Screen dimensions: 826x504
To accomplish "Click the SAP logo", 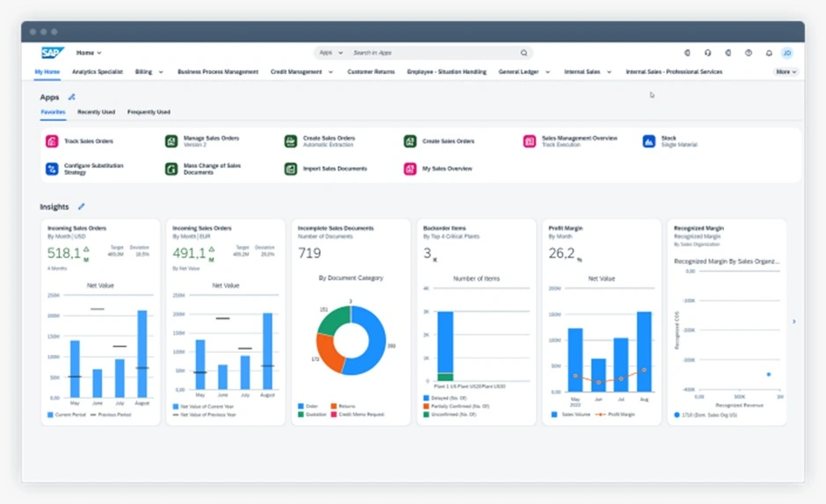I will point(53,53).
